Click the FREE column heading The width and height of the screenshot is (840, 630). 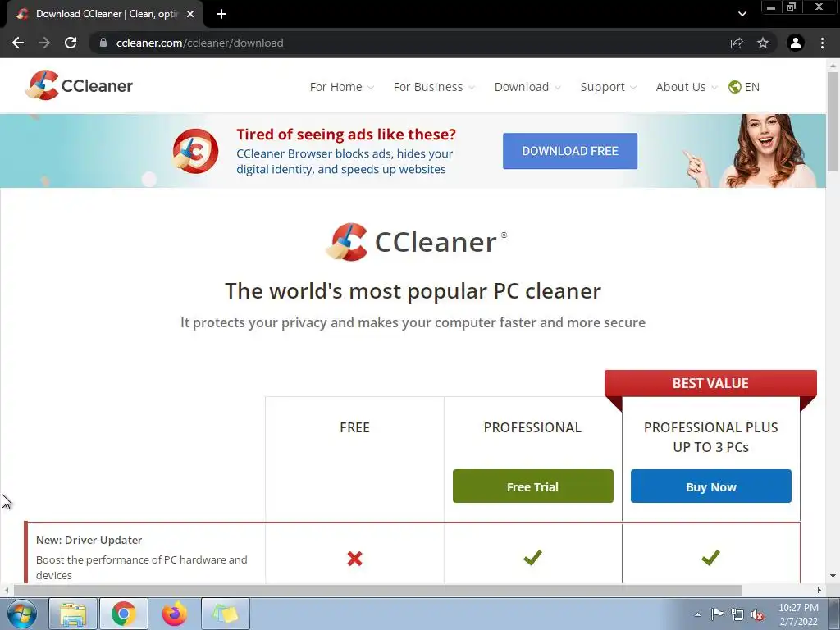(x=354, y=427)
